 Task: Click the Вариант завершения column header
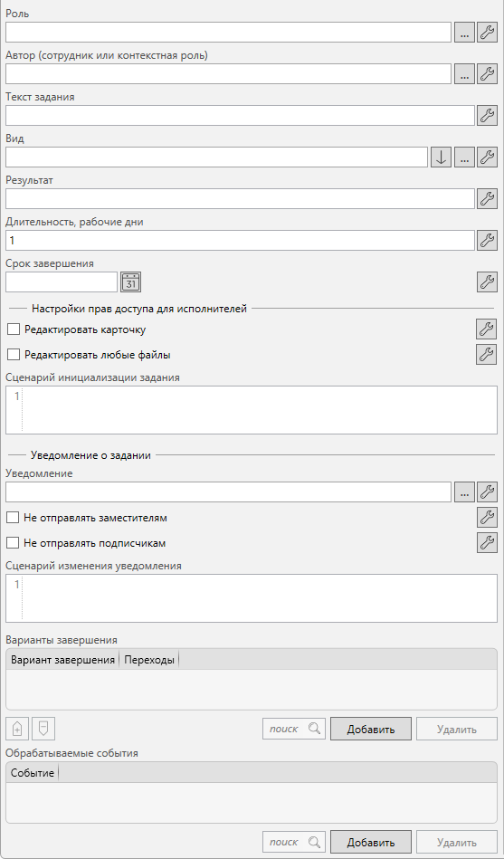pyautogui.click(x=62, y=660)
